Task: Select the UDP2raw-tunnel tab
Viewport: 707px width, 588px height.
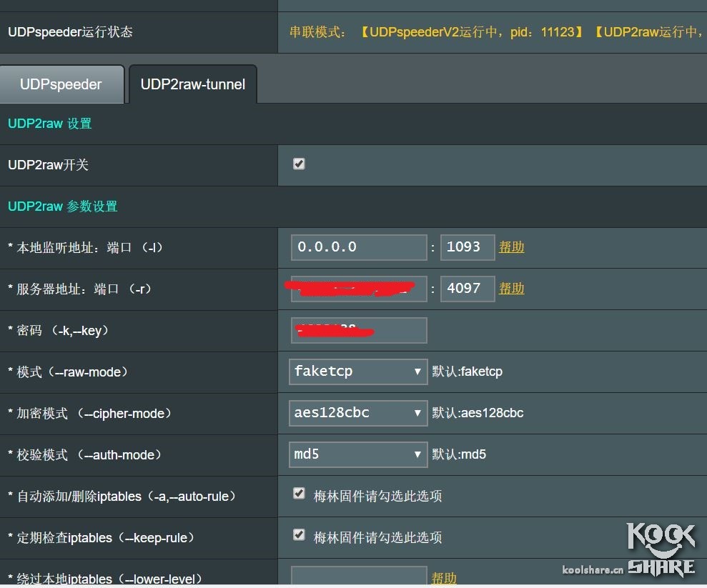Action: [192, 84]
